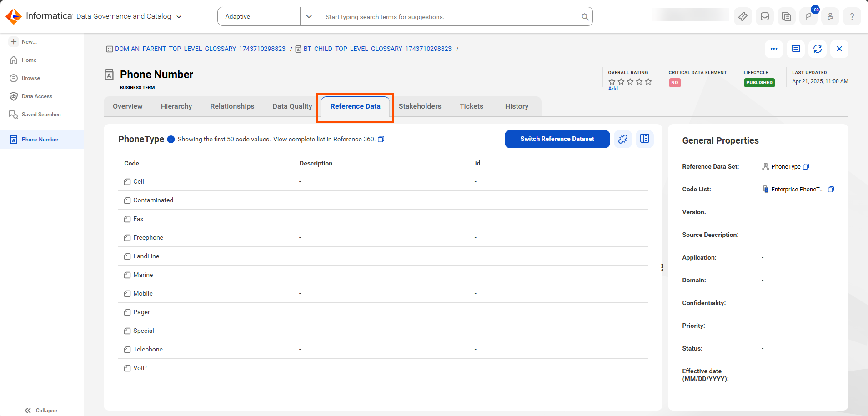This screenshot has height=416, width=868.
Task: Open the inbox tray icon in header
Action: pyautogui.click(x=765, y=17)
